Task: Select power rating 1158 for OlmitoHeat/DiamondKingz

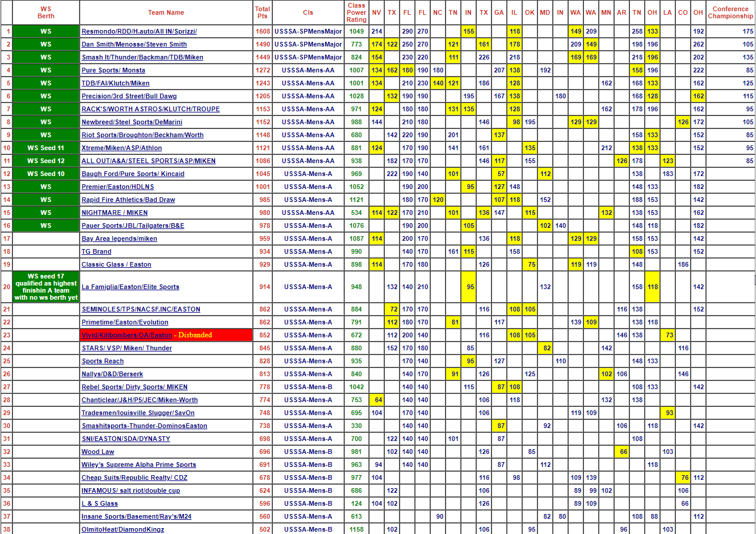Action: pyautogui.click(x=356, y=529)
